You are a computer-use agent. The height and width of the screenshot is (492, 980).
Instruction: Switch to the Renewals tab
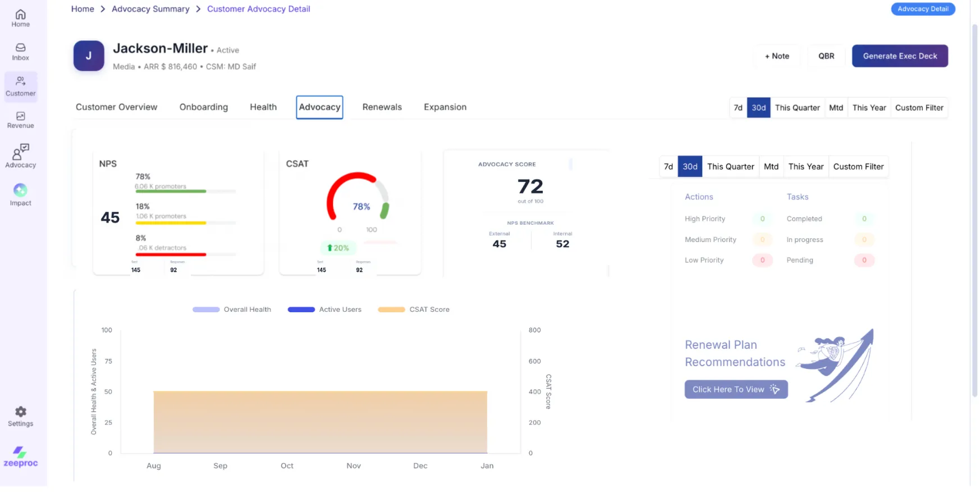coord(382,107)
